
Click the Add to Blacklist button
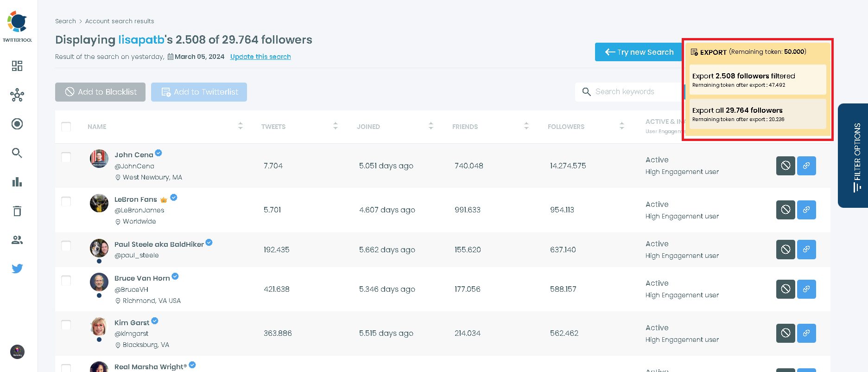(100, 92)
